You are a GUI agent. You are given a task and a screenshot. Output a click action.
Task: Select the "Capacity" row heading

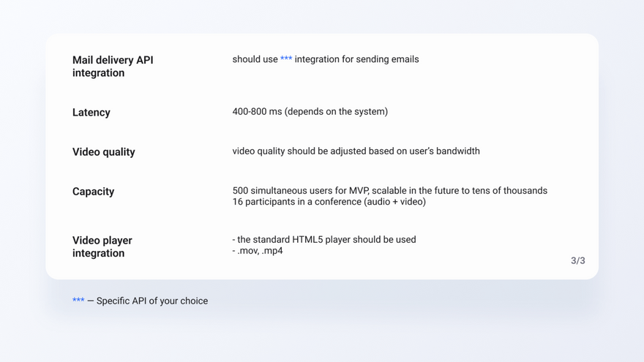tap(94, 192)
